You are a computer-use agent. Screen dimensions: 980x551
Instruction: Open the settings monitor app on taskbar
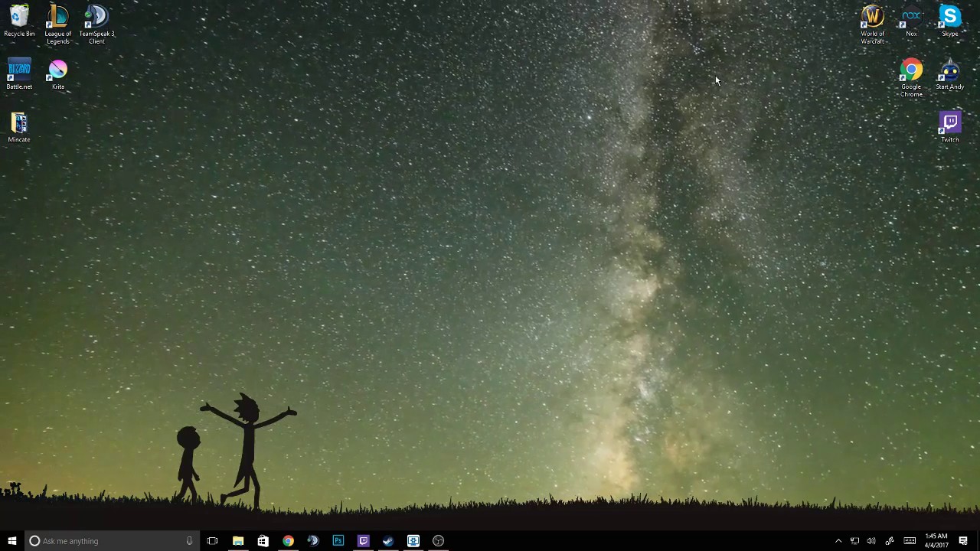point(413,541)
